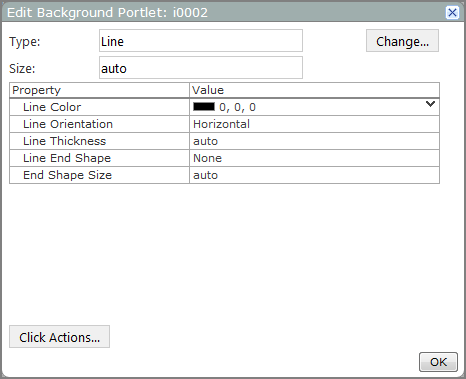Select the black Line Color swatch

coord(204,107)
